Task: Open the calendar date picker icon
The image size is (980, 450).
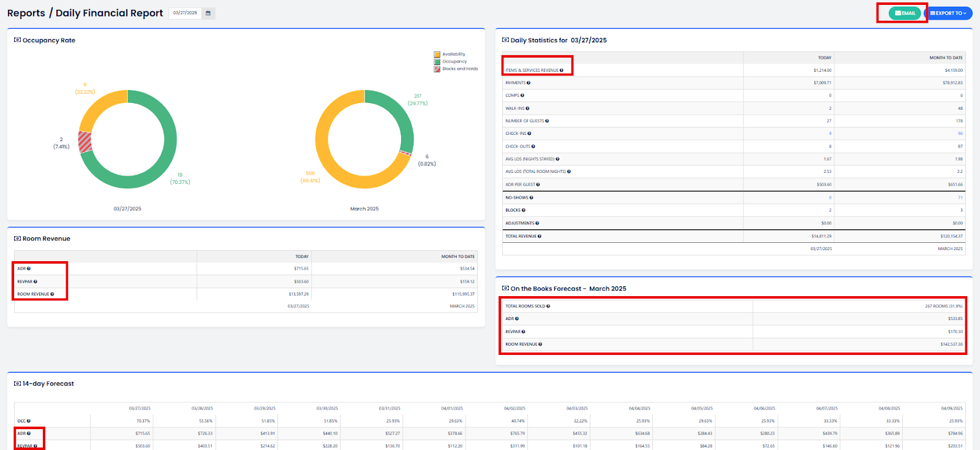Action: pos(208,13)
